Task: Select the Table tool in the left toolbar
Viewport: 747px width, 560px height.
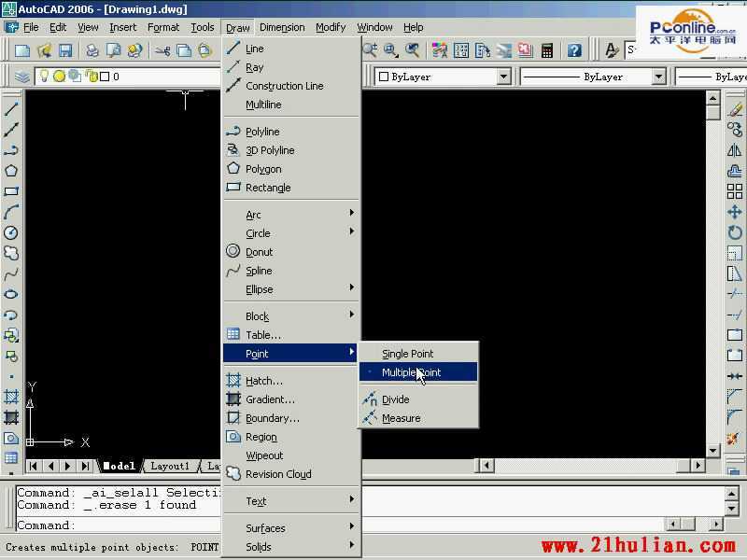Action: coord(11,458)
